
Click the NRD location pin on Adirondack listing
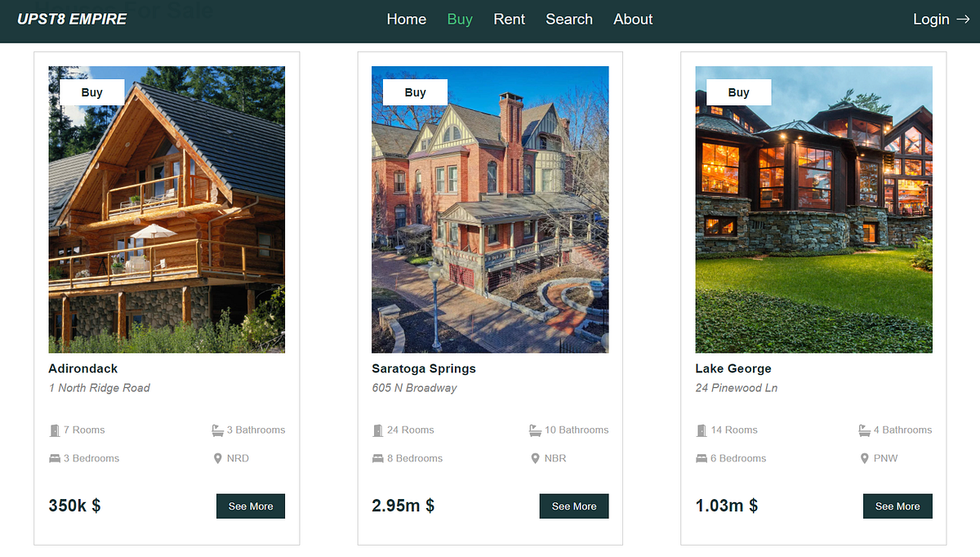point(216,458)
